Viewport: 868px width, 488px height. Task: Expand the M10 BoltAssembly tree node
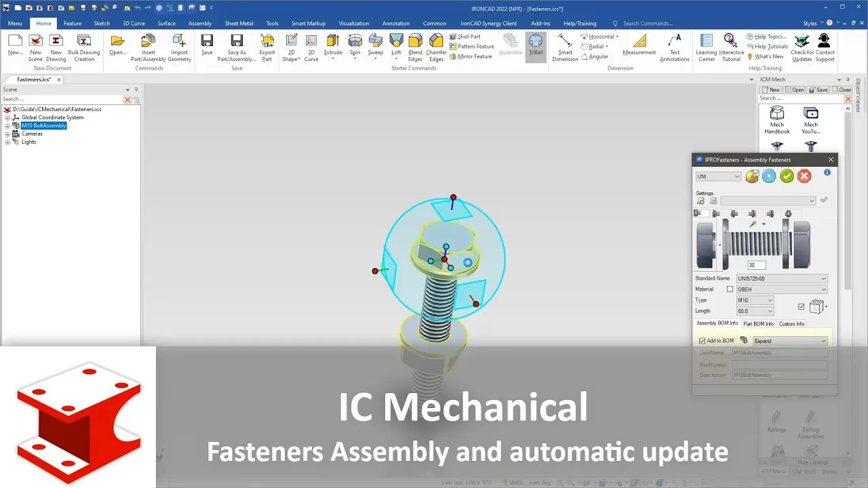pyautogui.click(x=7, y=125)
